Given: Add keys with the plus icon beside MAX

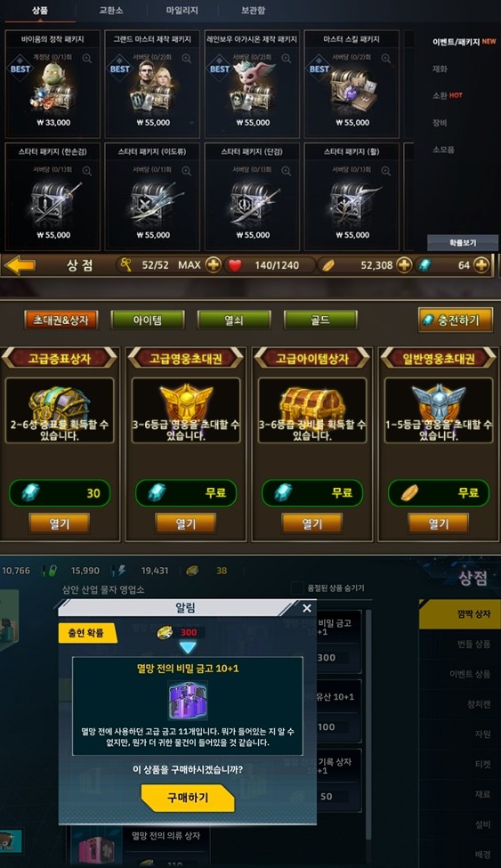Looking at the screenshot, I should [x=214, y=265].
